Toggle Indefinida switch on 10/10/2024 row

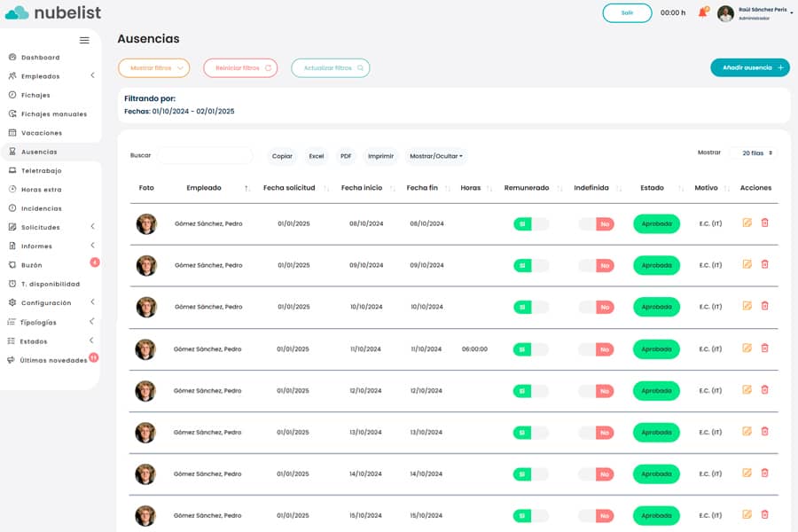(596, 307)
